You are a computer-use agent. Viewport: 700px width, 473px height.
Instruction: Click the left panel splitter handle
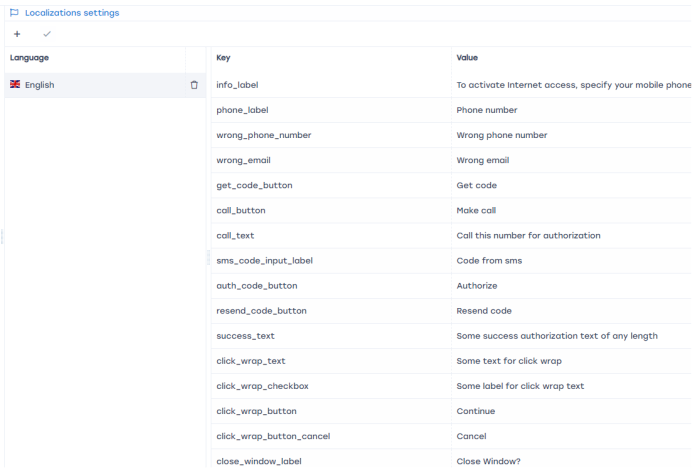point(2,237)
